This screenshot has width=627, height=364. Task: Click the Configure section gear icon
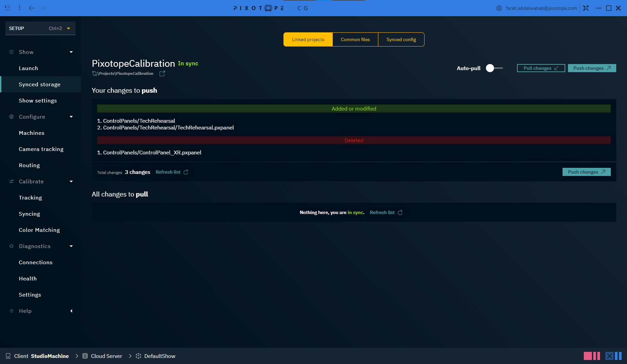11,117
